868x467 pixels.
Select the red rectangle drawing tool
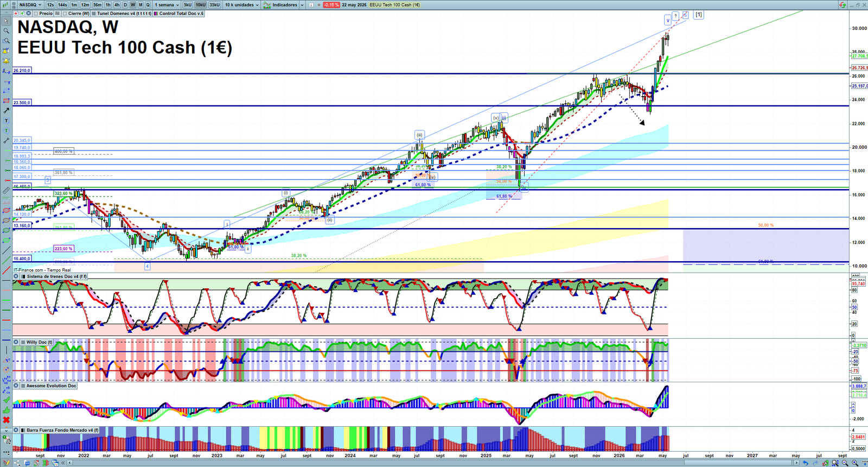tap(6, 100)
